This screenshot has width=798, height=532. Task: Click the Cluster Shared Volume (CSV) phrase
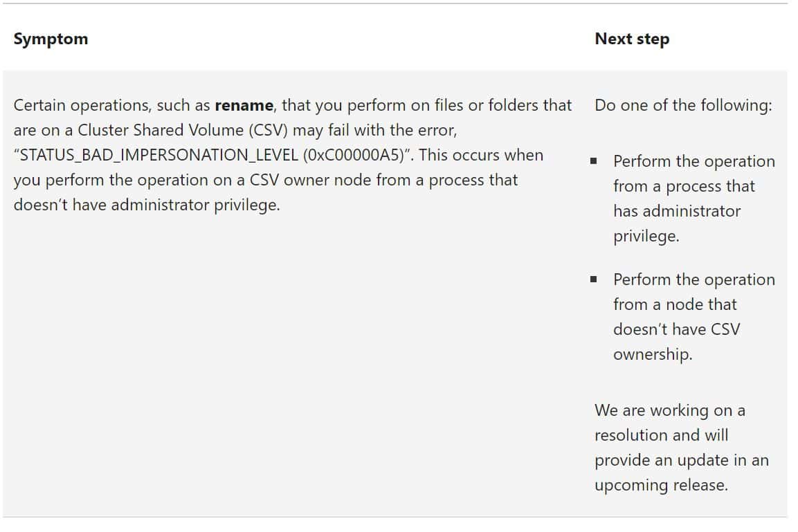182,130
